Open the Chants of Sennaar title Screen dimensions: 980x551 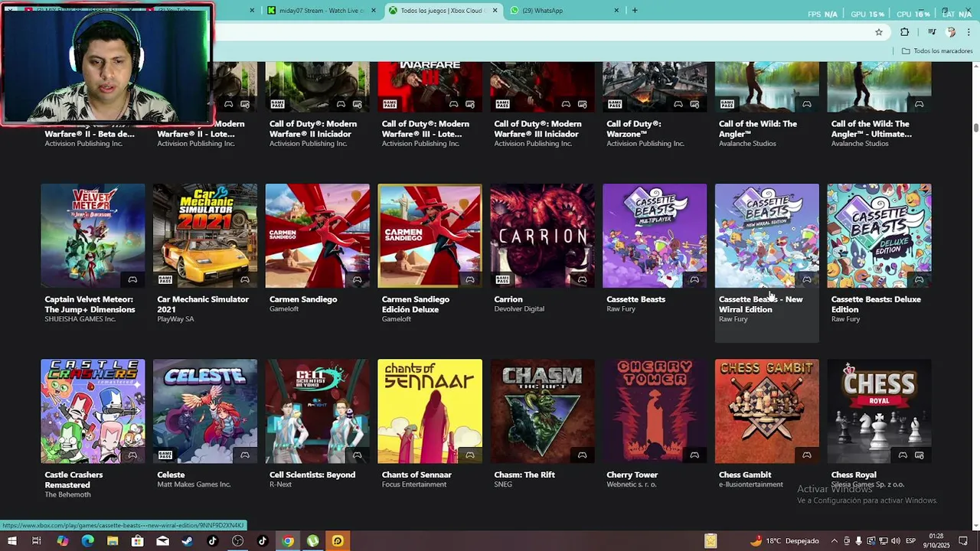click(416, 474)
